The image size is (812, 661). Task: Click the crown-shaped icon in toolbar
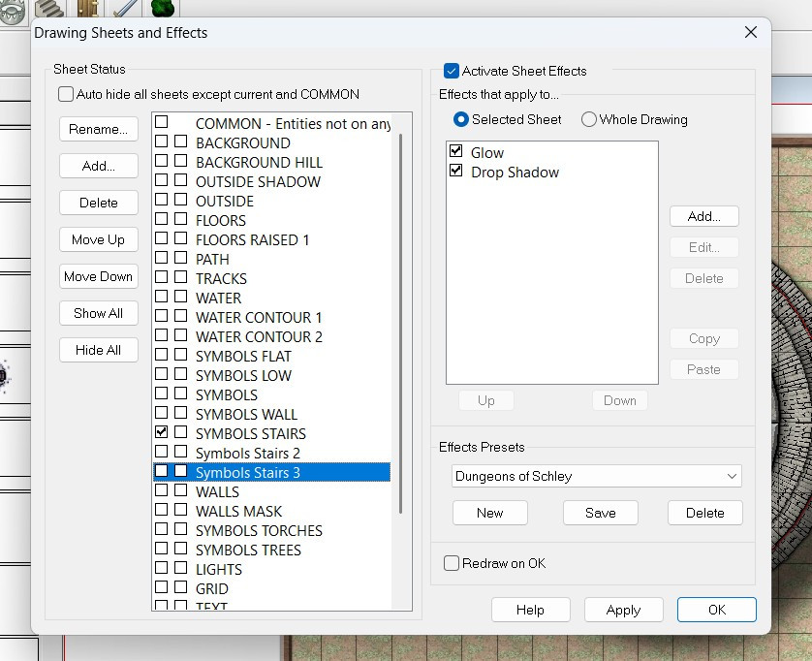(x=14, y=8)
